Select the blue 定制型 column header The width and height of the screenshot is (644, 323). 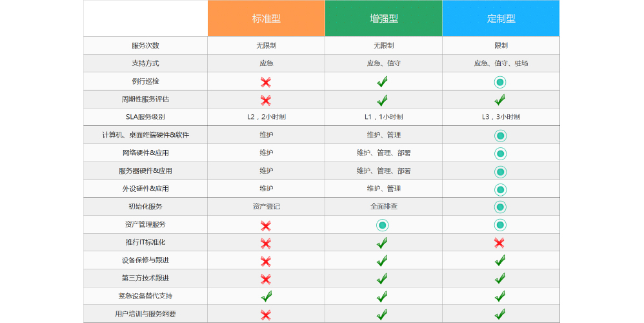click(501, 19)
